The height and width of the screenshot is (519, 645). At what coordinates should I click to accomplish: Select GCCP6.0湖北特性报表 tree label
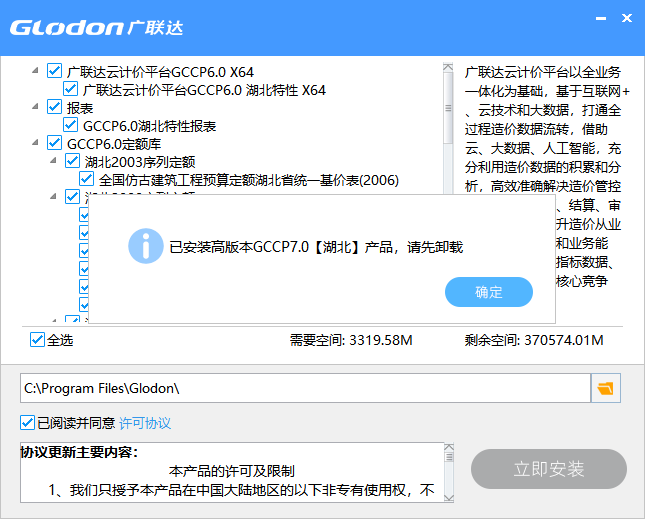150,126
